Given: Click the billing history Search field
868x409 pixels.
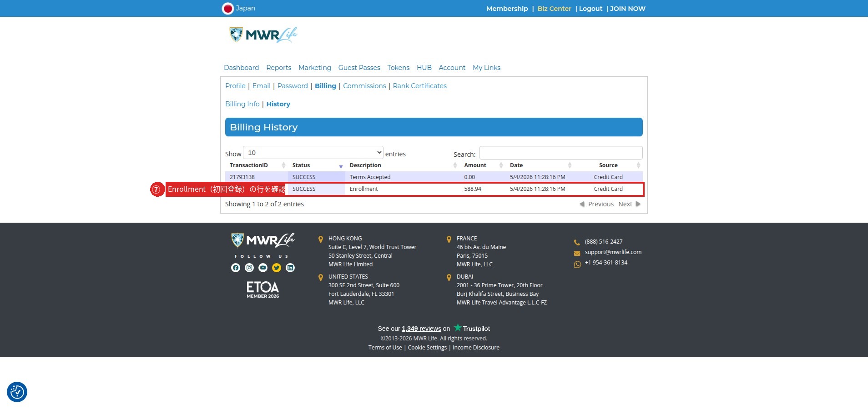Looking at the screenshot, I should 561,153.
